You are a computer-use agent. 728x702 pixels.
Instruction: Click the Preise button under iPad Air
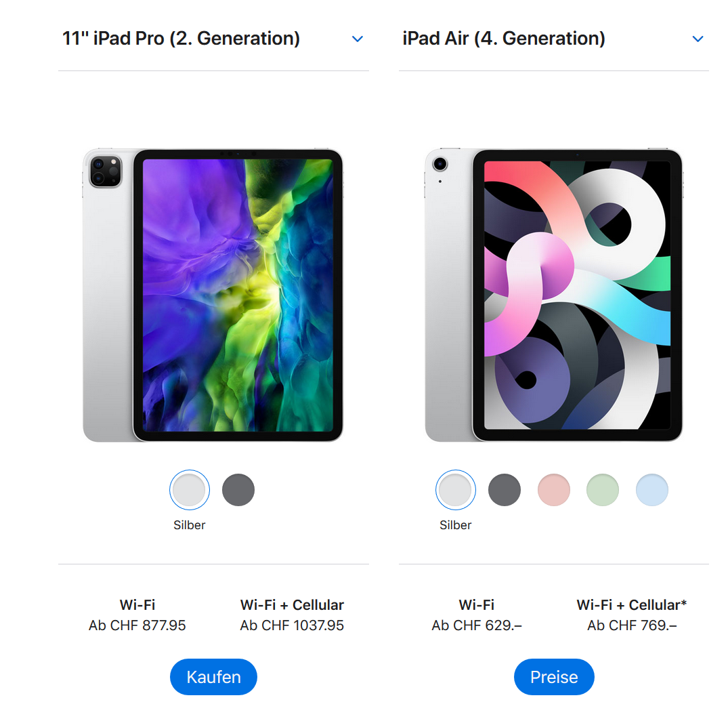pos(554,677)
